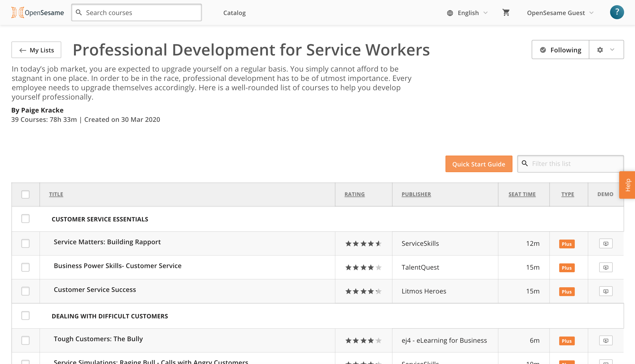Viewport: 635px width, 364px height.
Task: Check Dealing With Difficult Customers section checkbox
Action: click(25, 316)
